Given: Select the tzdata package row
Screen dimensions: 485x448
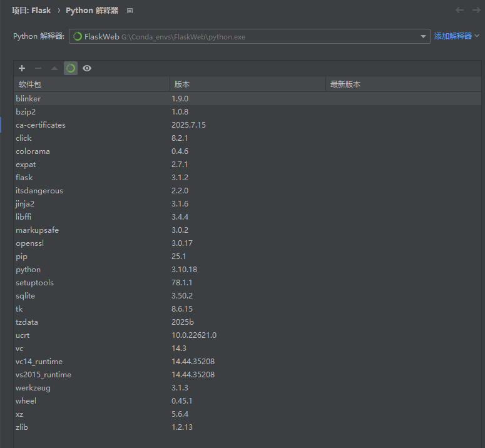Looking at the screenshot, I should 247,322.
